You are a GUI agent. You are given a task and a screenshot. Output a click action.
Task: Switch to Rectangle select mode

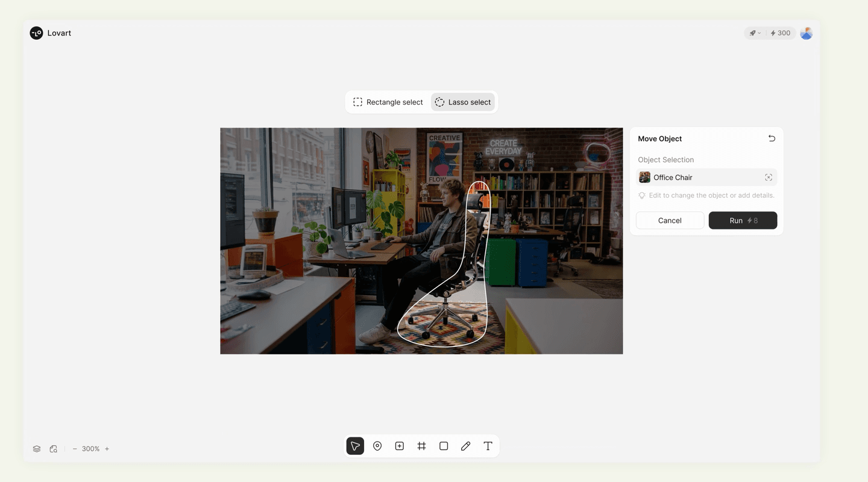(388, 102)
